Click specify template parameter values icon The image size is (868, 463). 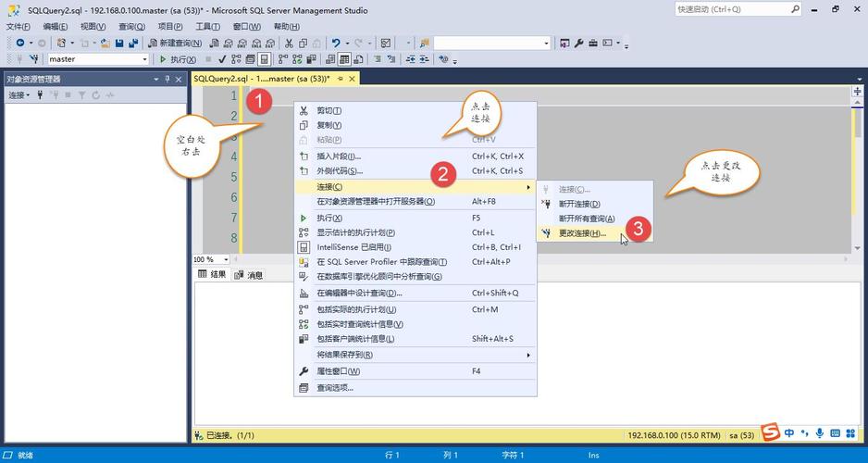(443, 59)
